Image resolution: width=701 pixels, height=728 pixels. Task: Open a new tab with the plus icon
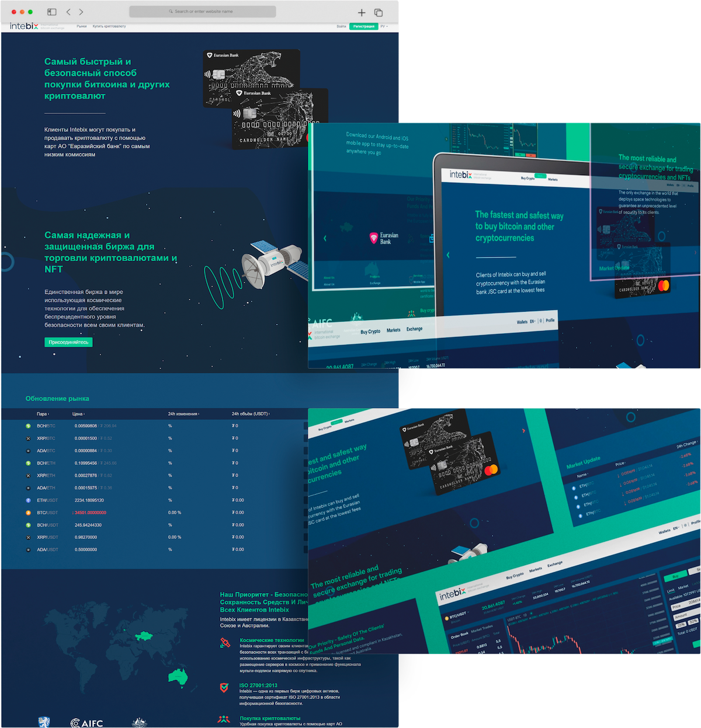362,12
